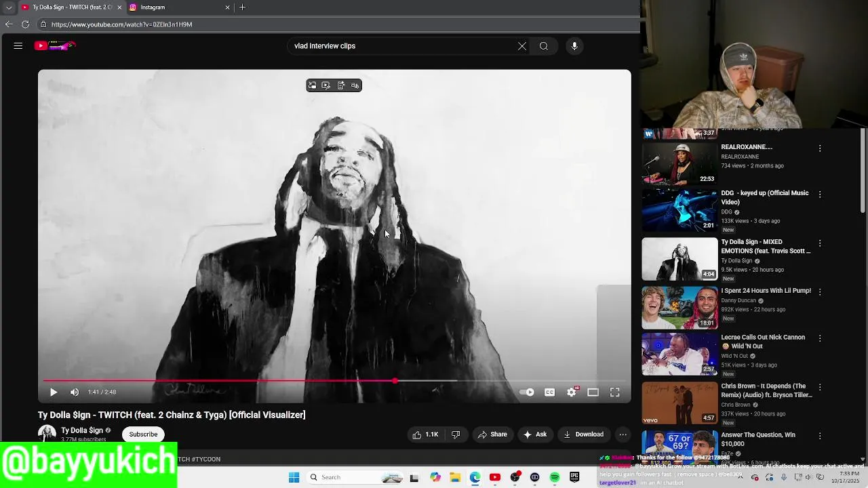Open the player settings gear
This screenshot has width=868, height=488.
572,392
